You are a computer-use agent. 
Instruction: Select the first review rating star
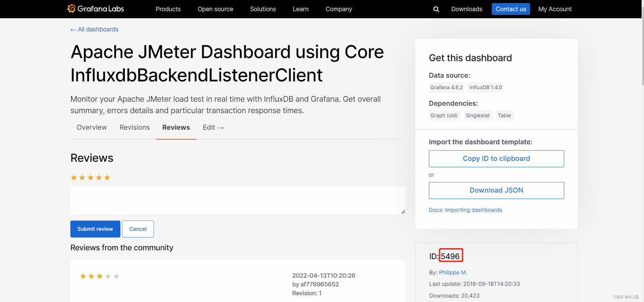(x=74, y=178)
